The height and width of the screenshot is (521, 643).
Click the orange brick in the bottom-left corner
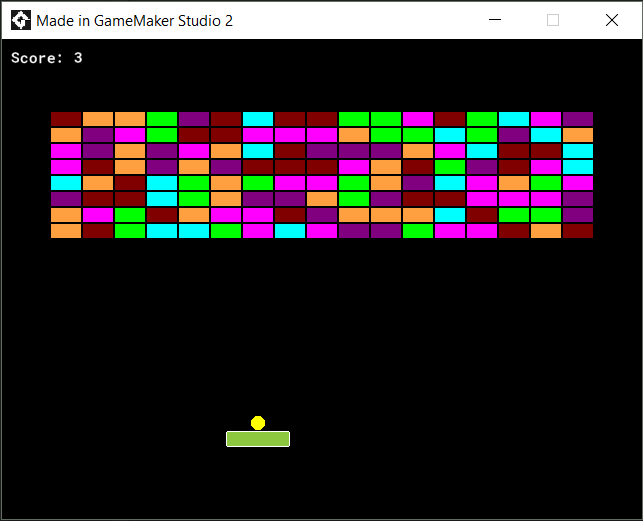[66, 231]
